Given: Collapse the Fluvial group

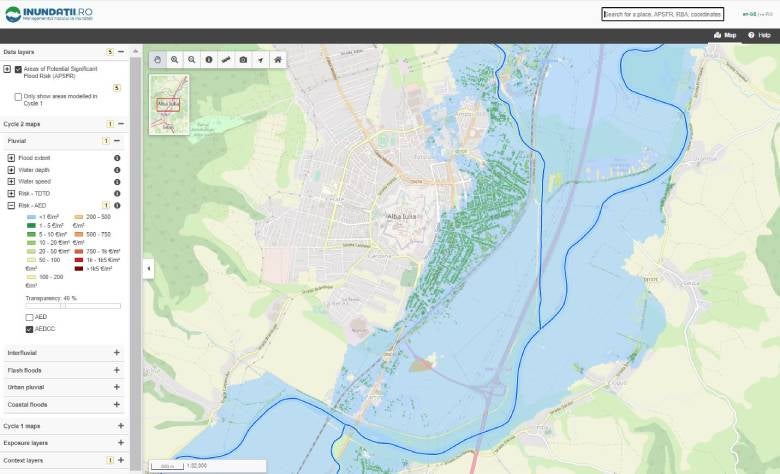Looking at the screenshot, I should [117, 141].
